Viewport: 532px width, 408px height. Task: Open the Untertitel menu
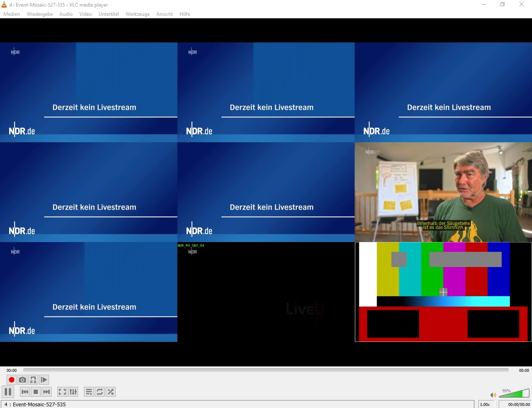point(108,14)
